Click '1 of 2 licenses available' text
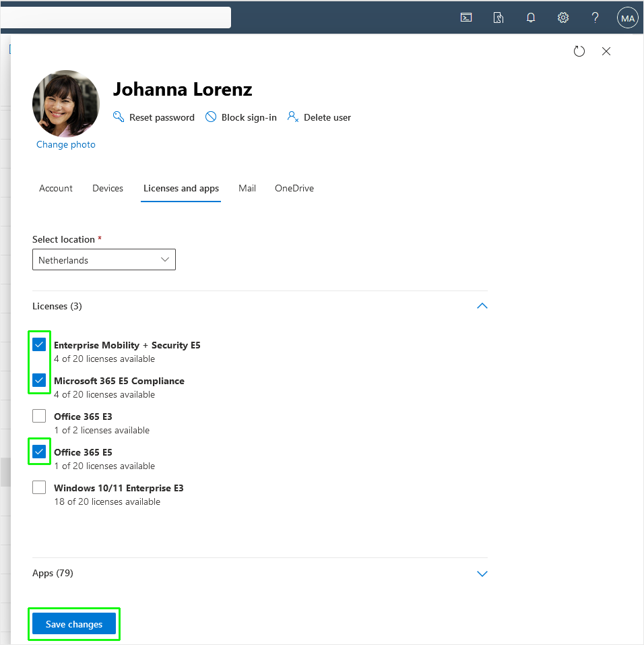644x645 pixels. pyautogui.click(x=102, y=430)
